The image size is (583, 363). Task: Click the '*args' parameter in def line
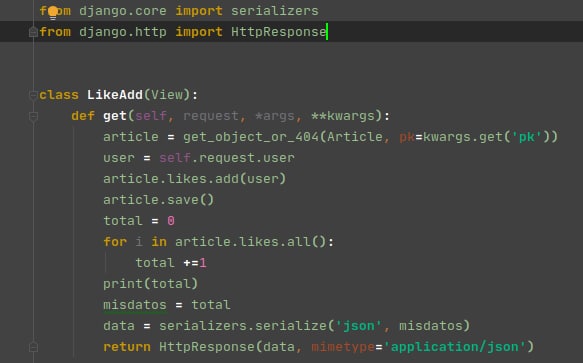click(x=275, y=116)
